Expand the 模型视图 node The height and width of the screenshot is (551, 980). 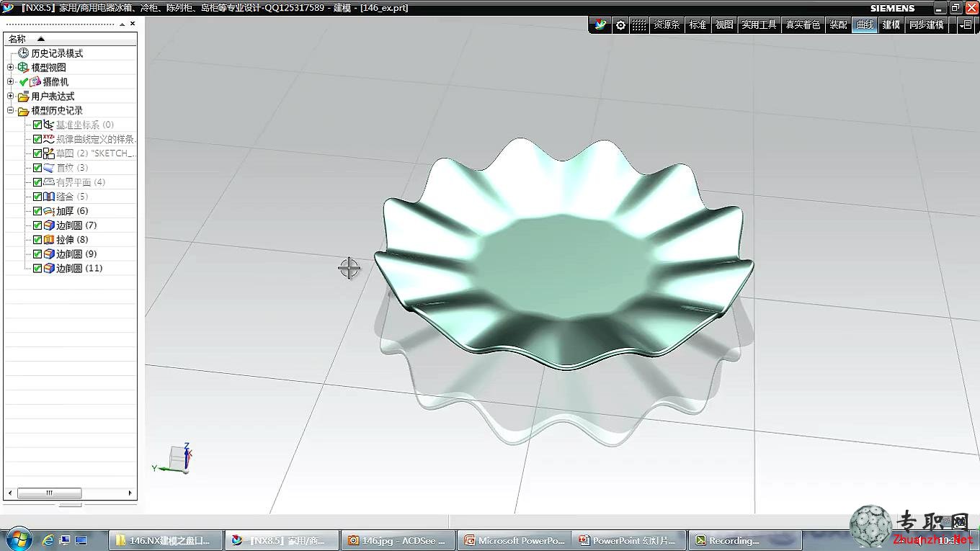[x=10, y=67]
